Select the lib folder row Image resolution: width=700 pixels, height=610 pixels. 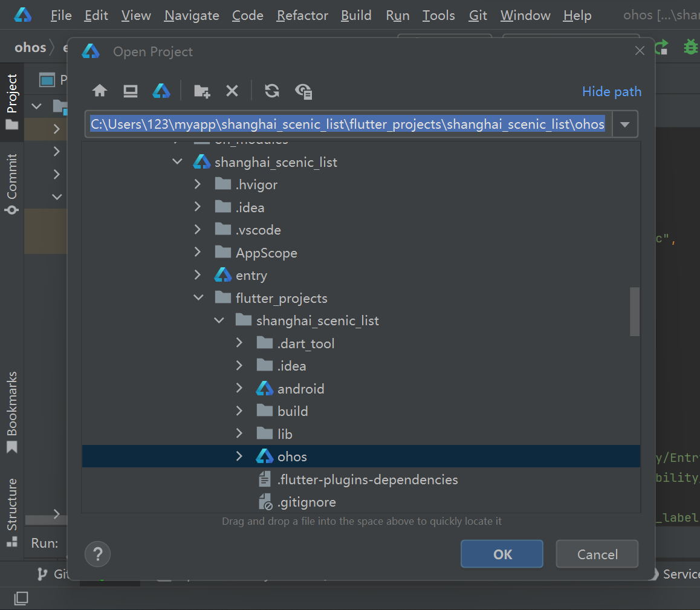pyautogui.click(x=361, y=433)
